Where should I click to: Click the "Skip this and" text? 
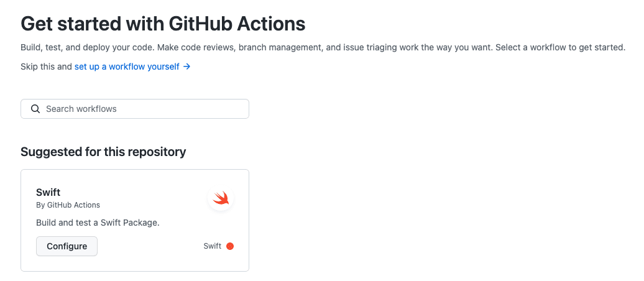tap(46, 67)
